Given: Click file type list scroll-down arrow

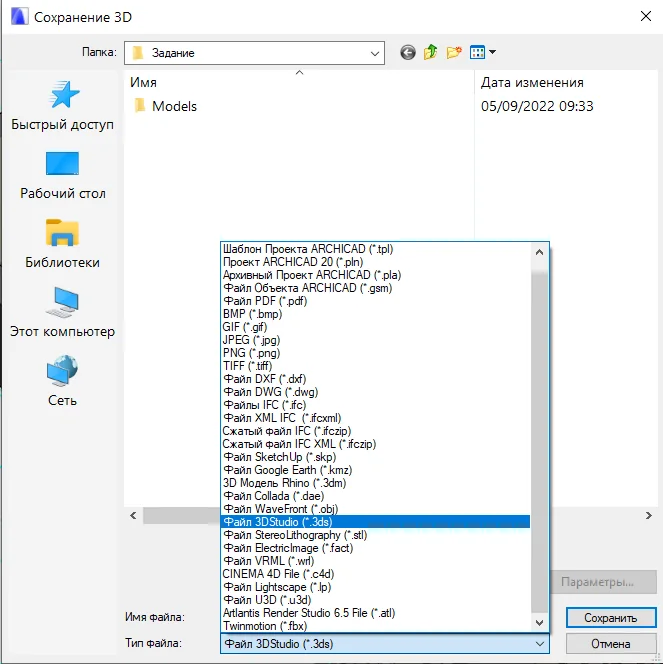Looking at the screenshot, I should (x=539, y=622).
